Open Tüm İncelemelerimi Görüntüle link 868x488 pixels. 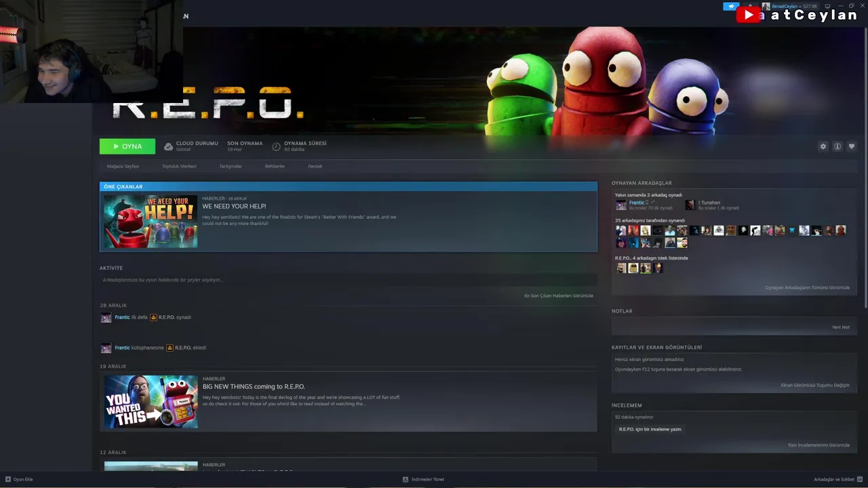point(818,445)
